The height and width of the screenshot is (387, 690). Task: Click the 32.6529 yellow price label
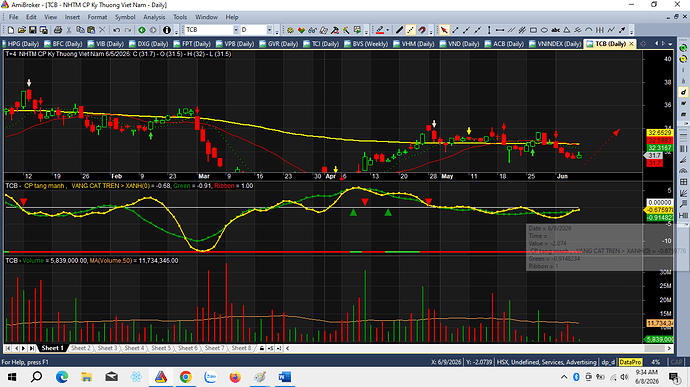[659, 133]
